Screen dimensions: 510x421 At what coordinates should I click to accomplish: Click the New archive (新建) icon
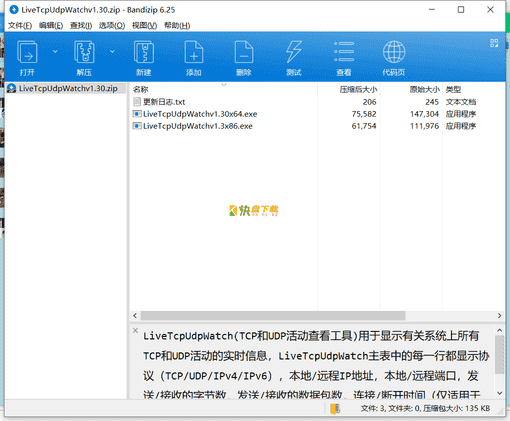(144, 52)
